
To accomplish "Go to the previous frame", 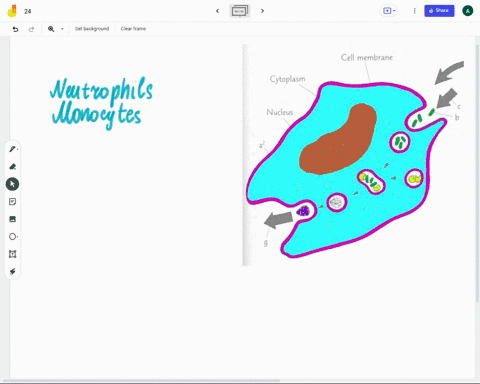I will click(218, 11).
